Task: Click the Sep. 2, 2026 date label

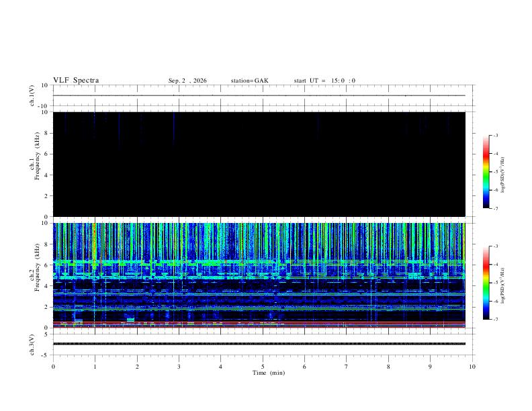Action: click(x=187, y=81)
